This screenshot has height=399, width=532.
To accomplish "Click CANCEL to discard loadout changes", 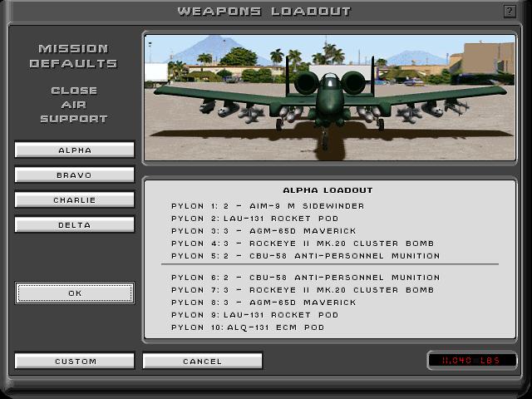I will coord(202,361).
